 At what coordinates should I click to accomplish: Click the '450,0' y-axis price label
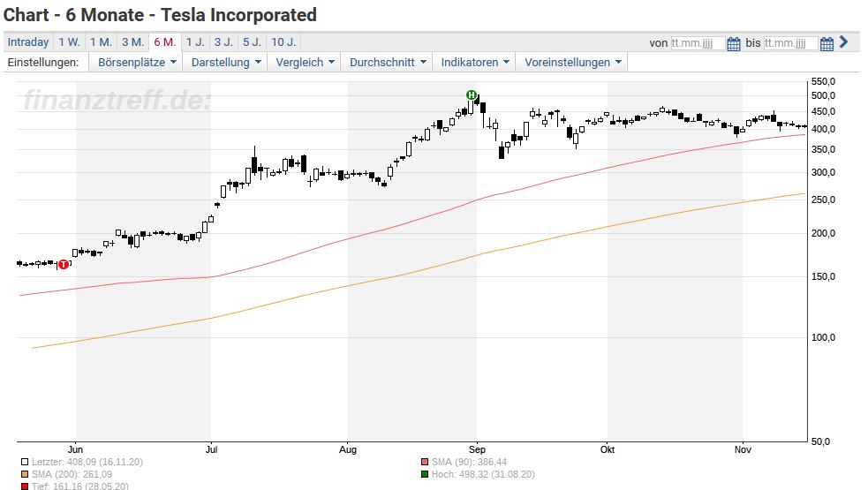823,112
